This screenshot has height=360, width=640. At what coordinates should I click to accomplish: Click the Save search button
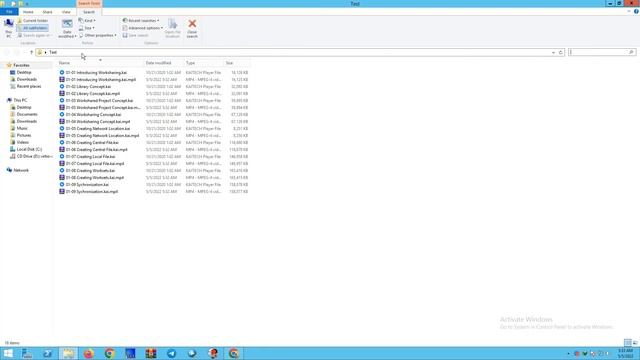pyautogui.click(x=136, y=35)
